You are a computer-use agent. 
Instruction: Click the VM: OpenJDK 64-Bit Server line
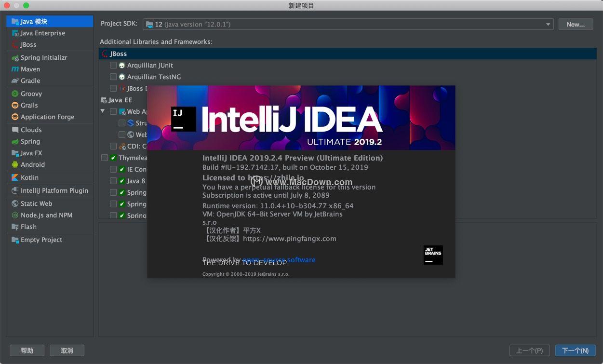click(x=272, y=214)
